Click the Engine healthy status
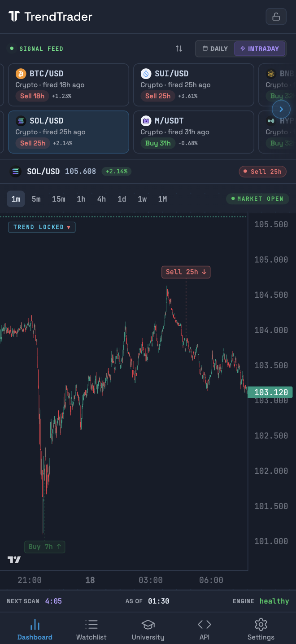296x644 pixels. click(261, 601)
